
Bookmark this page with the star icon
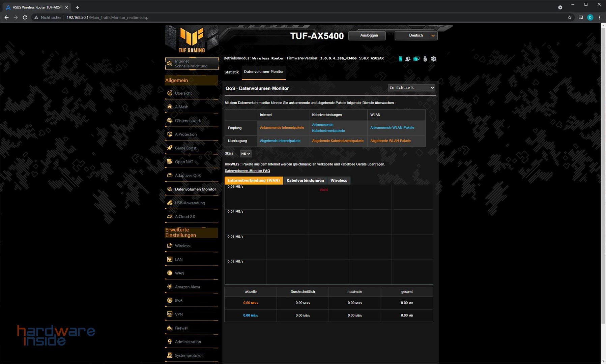point(570,18)
